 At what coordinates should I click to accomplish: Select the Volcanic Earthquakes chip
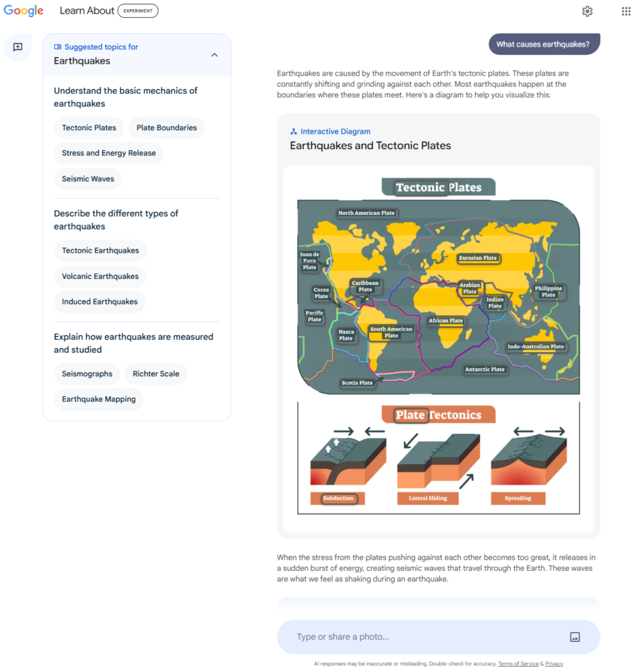[99, 276]
